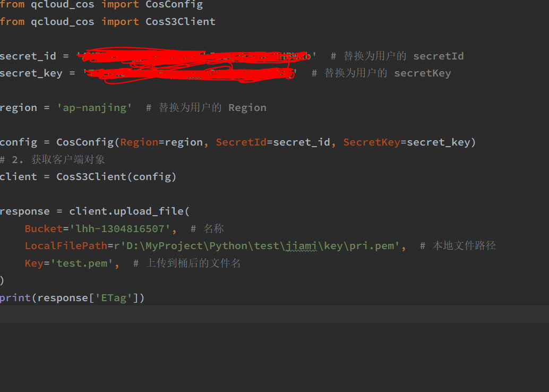Click the 'ETag' string in print statement
This screenshot has width=549, height=392.
pyautogui.click(x=114, y=298)
